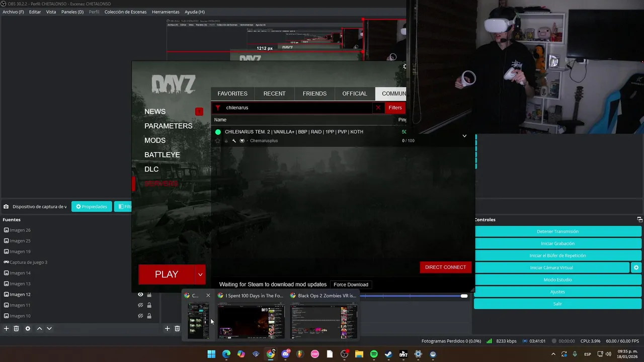The height and width of the screenshot is (362, 644).
Task: Open Spotify from the taskbar
Action: coord(374,354)
